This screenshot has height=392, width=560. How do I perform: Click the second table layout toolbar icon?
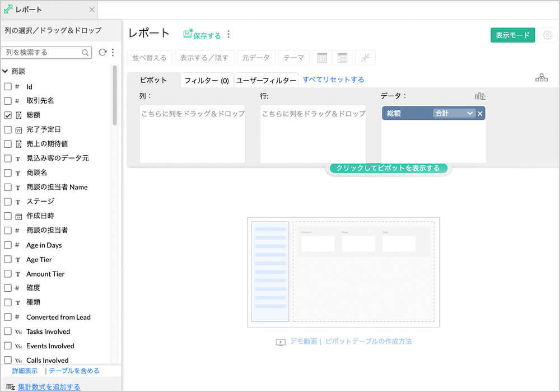[342, 58]
